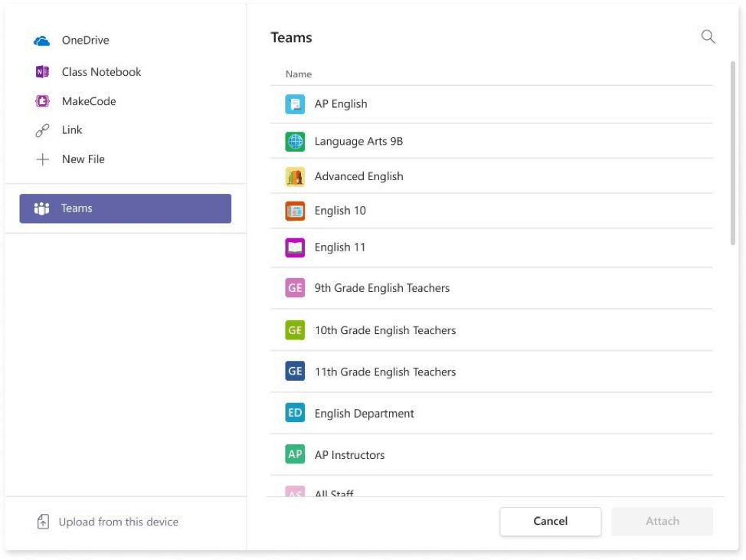
Task: Click the upload from device icon
Action: click(44, 522)
